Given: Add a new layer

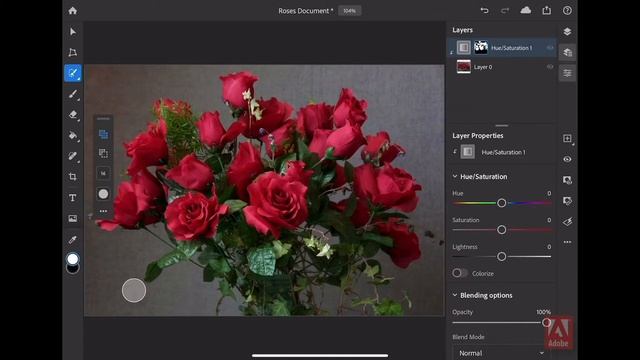Looking at the screenshot, I should click(x=567, y=138).
